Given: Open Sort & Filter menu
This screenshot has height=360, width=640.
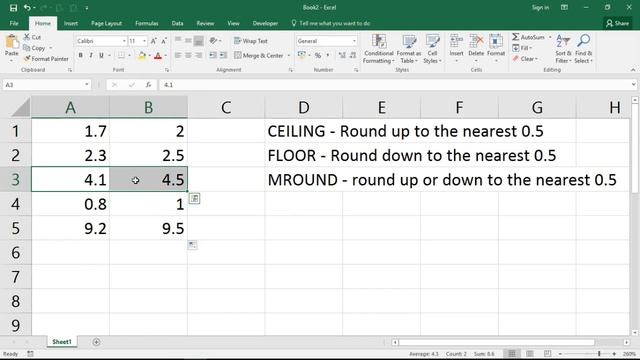Looking at the screenshot, I should pos(563,49).
